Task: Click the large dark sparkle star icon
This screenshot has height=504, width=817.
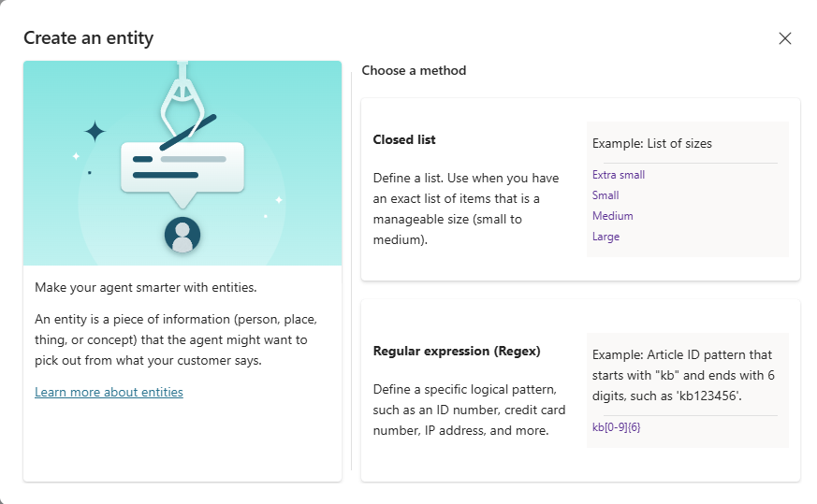Action: tap(95, 131)
